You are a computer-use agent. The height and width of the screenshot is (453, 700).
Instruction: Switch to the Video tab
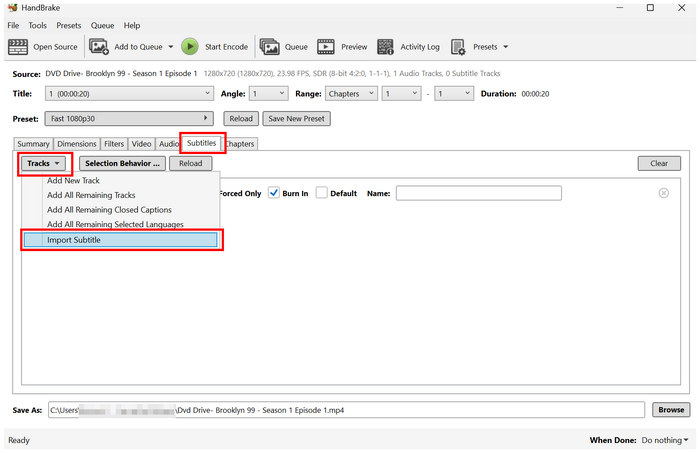click(141, 144)
